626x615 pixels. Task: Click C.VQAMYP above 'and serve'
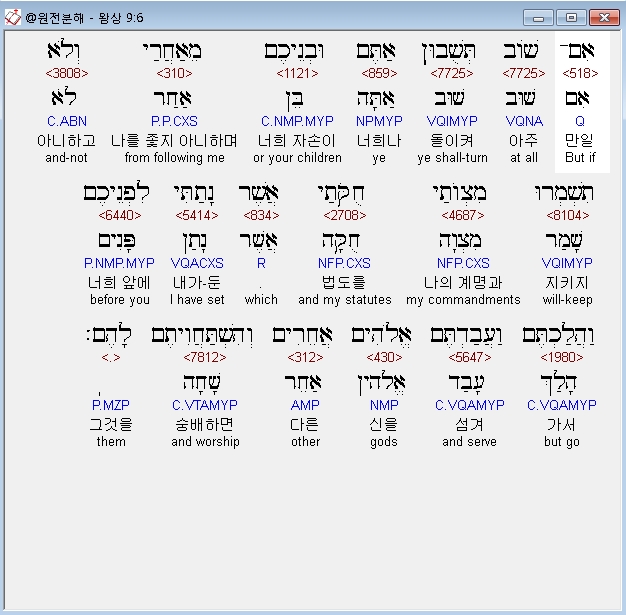point(470,405)
